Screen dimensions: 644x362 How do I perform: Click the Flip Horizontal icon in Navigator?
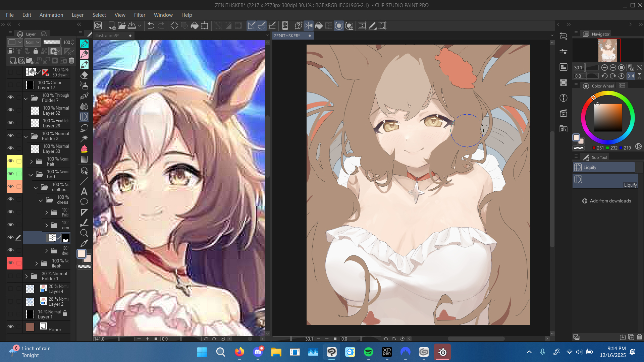coord(631,76)
